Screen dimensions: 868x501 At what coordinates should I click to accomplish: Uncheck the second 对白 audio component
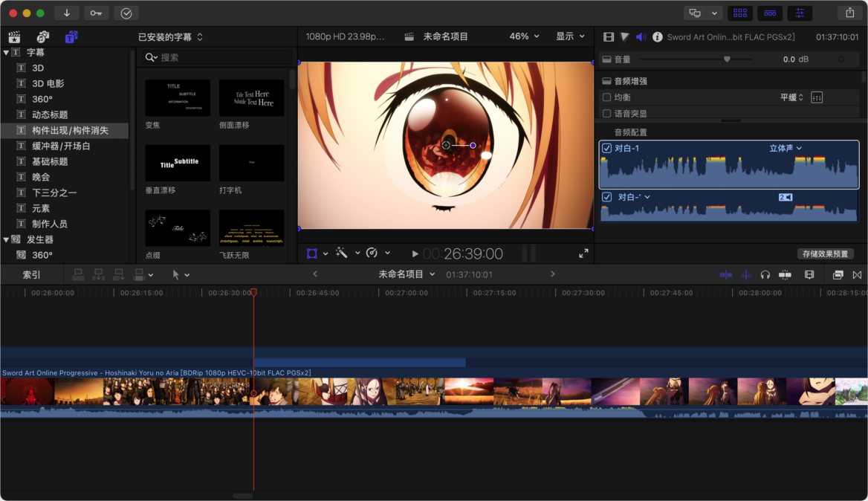[x=606, y=197]
